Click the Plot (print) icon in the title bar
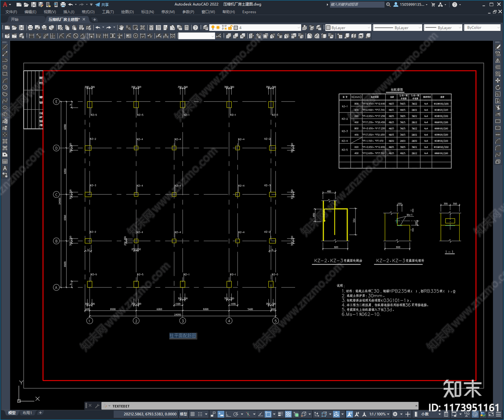The image size is (504, 420). 63,4
